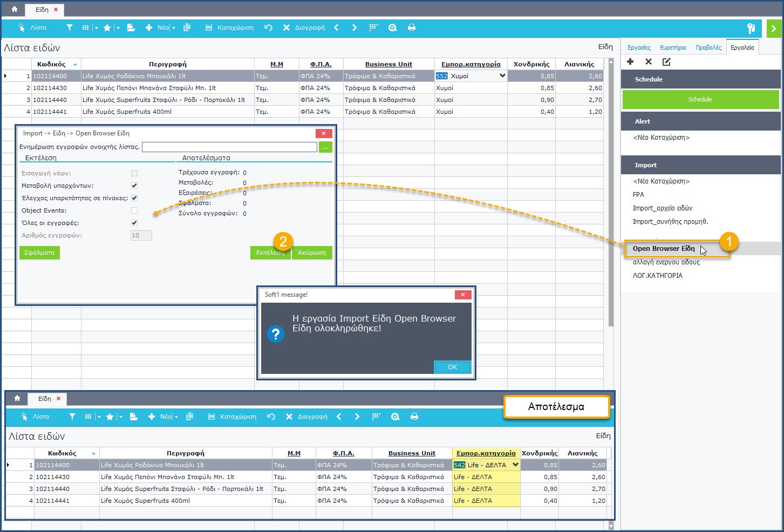
Task: Click the copy record icon in upper toolbar
Action: (187, 28)
